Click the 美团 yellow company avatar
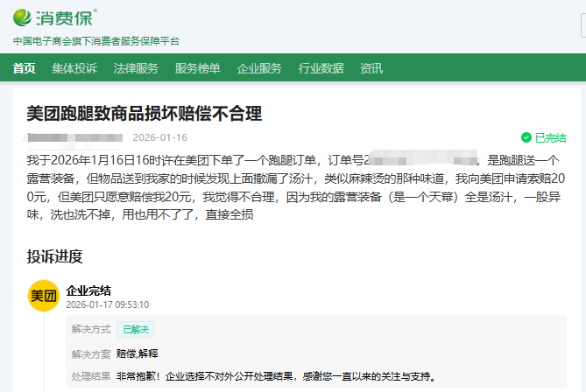The height and width of the screenshot is (392, 586). (x=44, y=297)
